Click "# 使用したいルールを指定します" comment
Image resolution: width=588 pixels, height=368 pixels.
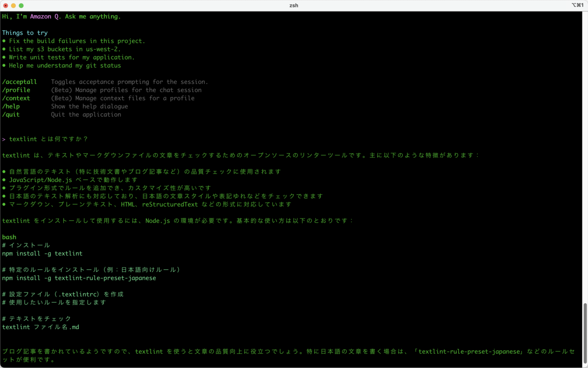click(54, 302)
